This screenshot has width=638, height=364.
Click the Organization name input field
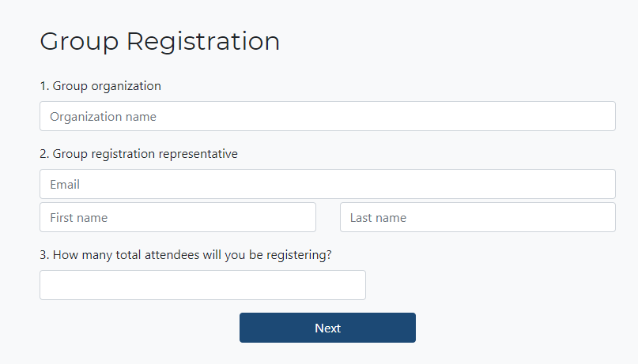click(x=327, y=116)
